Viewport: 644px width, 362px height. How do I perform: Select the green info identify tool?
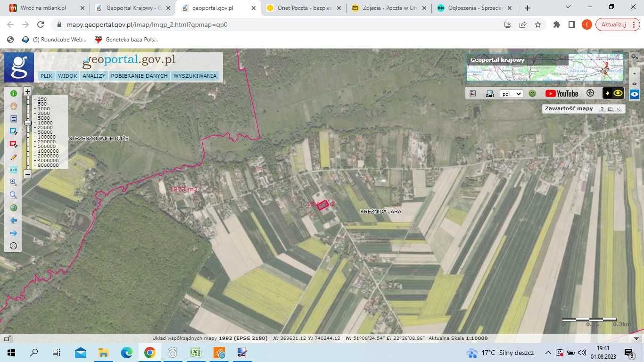pos(13,93)
